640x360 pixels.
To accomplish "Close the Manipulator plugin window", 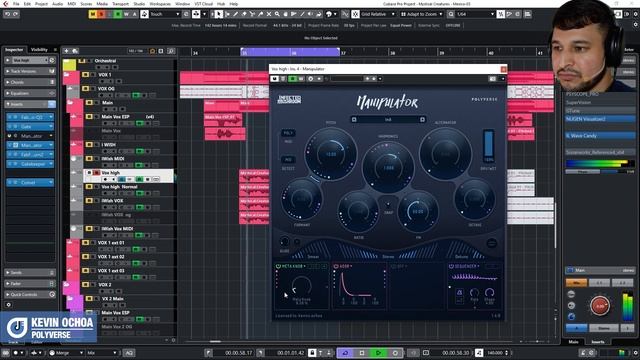I will click(504, 69).
